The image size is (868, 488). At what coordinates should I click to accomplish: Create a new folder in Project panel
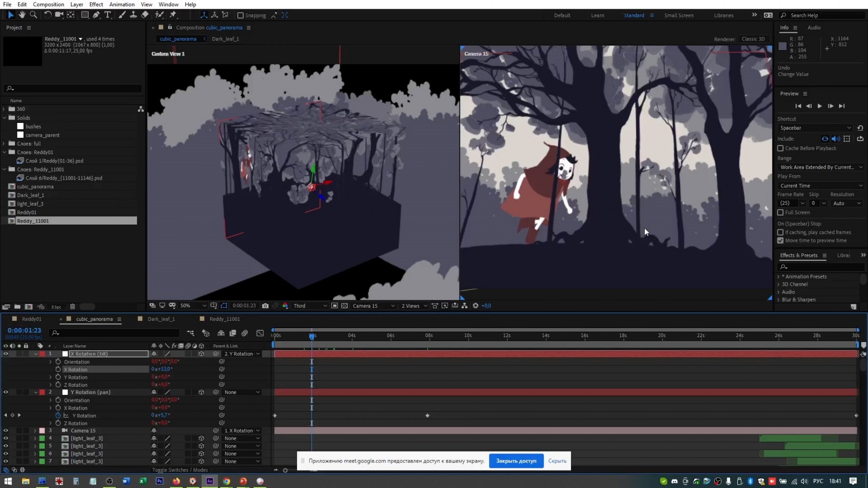pyautogui.click(x=17, y=307)
